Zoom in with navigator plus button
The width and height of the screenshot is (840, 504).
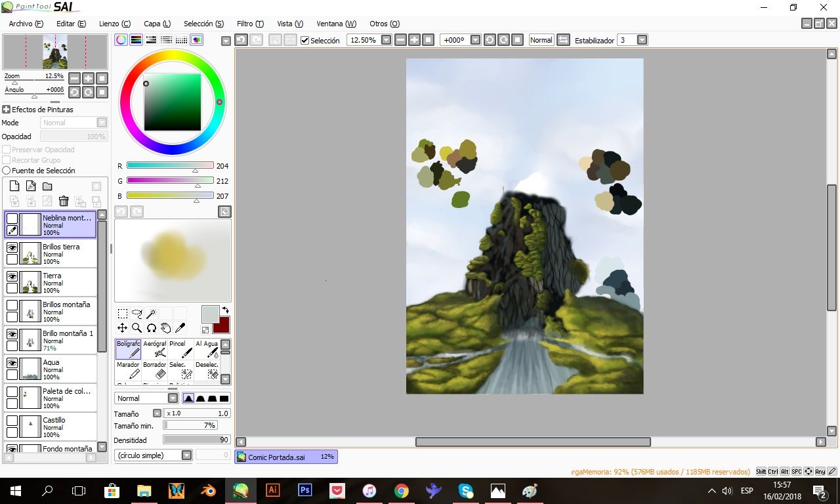(88, 78)
